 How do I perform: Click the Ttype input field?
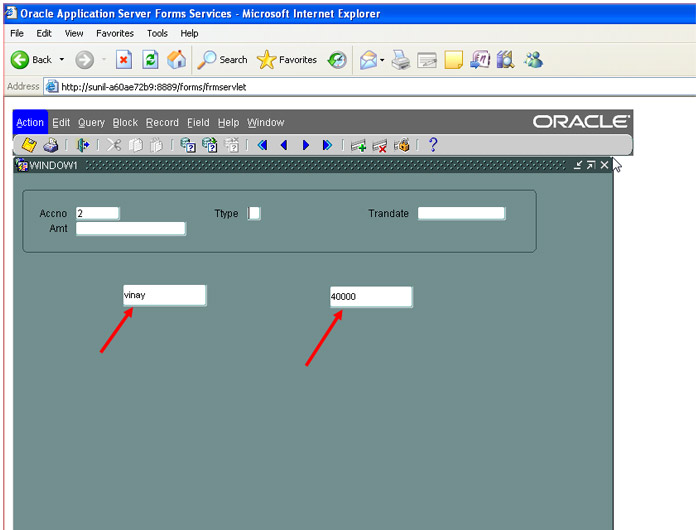(x=254, y=213)
